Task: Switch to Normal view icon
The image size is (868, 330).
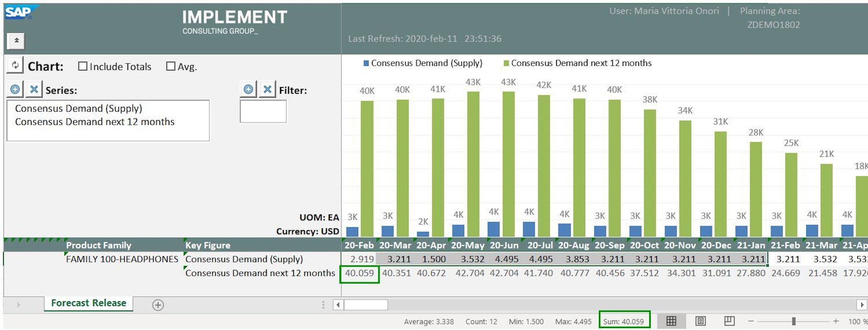Action: [671, 321]
